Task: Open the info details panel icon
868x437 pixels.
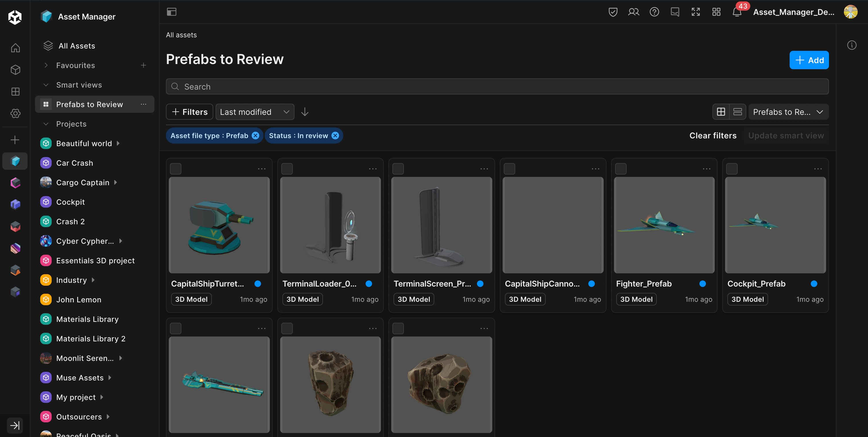Action: coord(852,45)
